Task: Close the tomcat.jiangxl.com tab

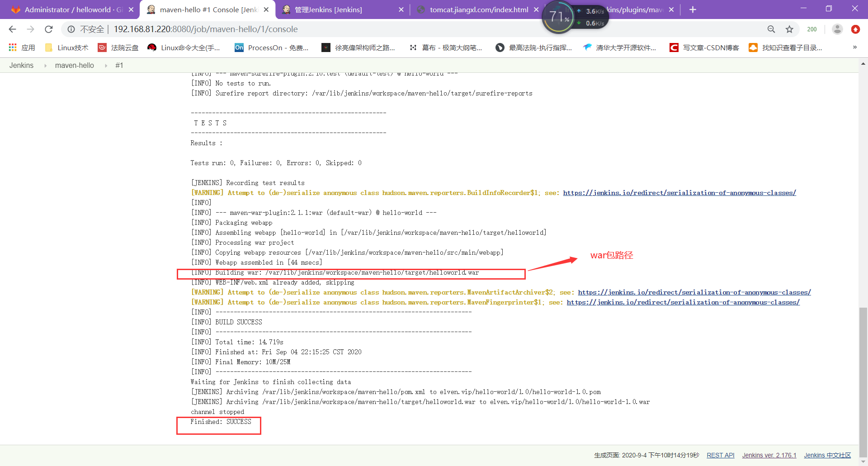Action: tap(536, 10)
